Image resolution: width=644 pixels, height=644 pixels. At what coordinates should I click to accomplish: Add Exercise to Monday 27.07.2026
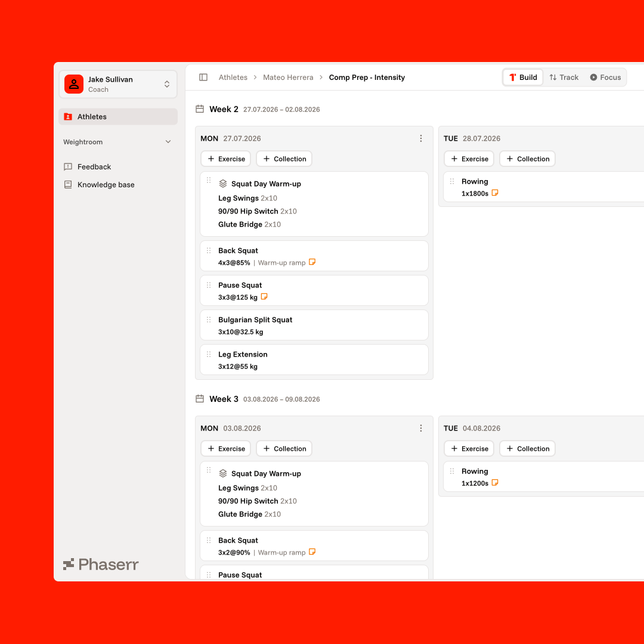pos(226,159)
